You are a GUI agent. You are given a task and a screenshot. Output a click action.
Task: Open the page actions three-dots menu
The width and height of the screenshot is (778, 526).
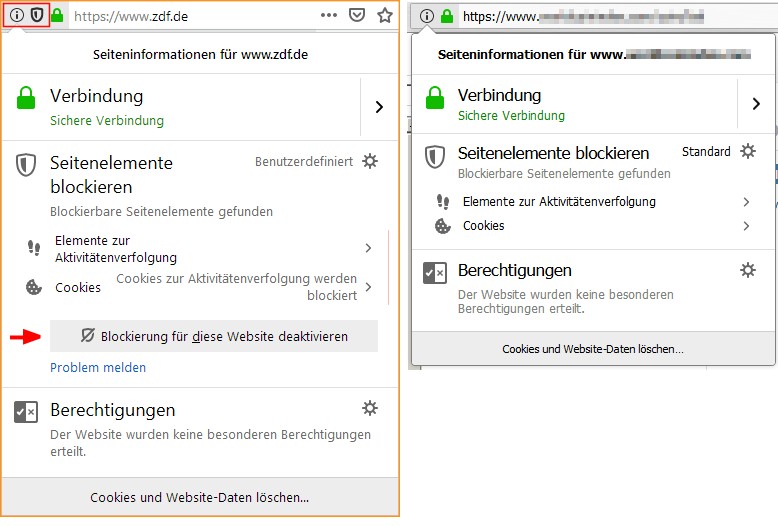tap(329, 16)
